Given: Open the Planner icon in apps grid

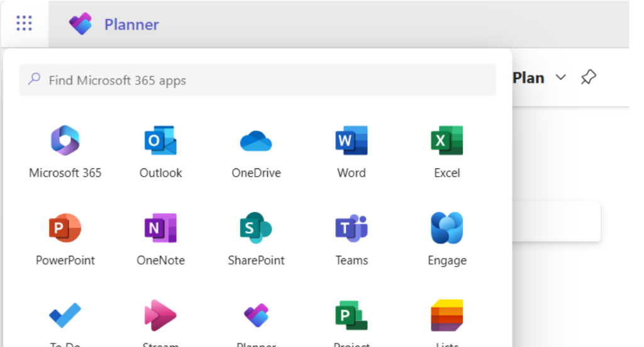Looking at the screenshot, I should point(256,316).
